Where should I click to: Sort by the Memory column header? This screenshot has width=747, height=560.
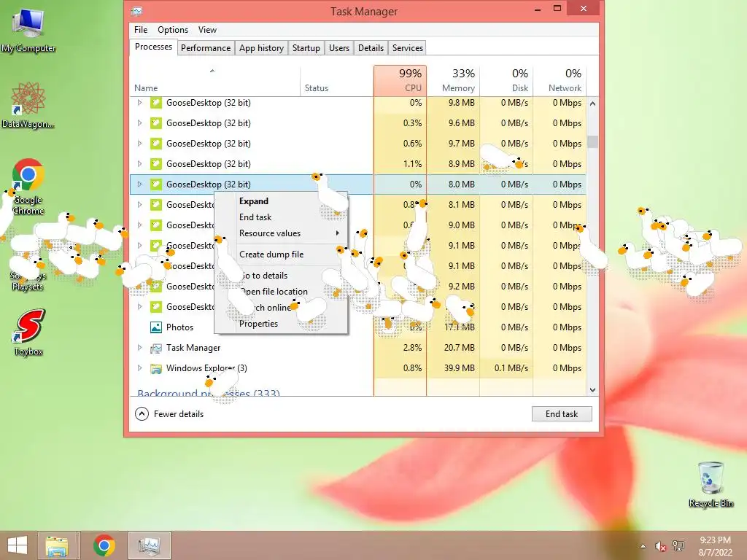tap(453, 81)
